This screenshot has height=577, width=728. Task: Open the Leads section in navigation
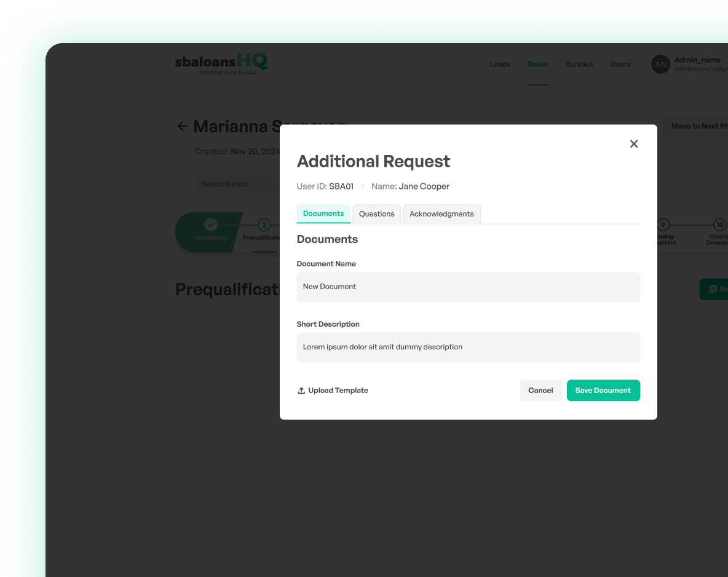coord(500,64)
